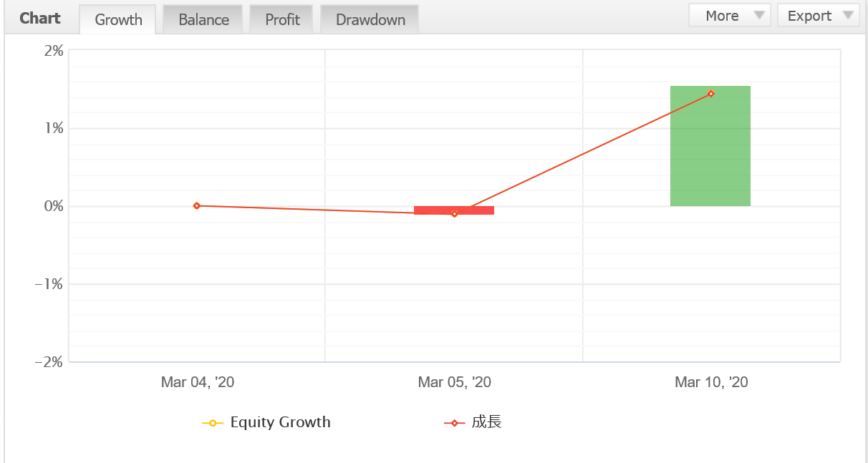This screenshot has height=463, width=868.
Task: Click the Mar 05, '20 axis label
Action: [x=455, y=382]
